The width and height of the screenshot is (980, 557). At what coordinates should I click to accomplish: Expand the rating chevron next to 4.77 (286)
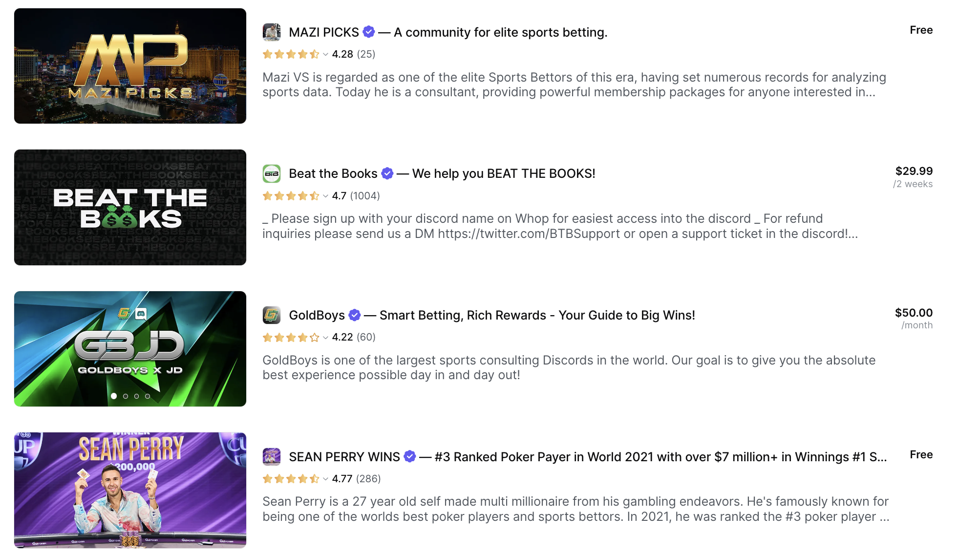(325, 479)
